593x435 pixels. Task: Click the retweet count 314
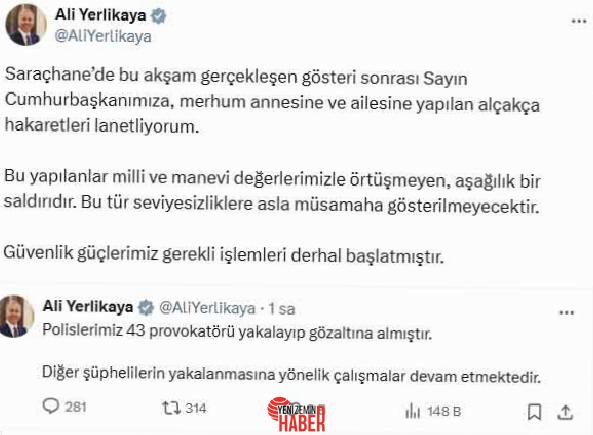point(196,408)
